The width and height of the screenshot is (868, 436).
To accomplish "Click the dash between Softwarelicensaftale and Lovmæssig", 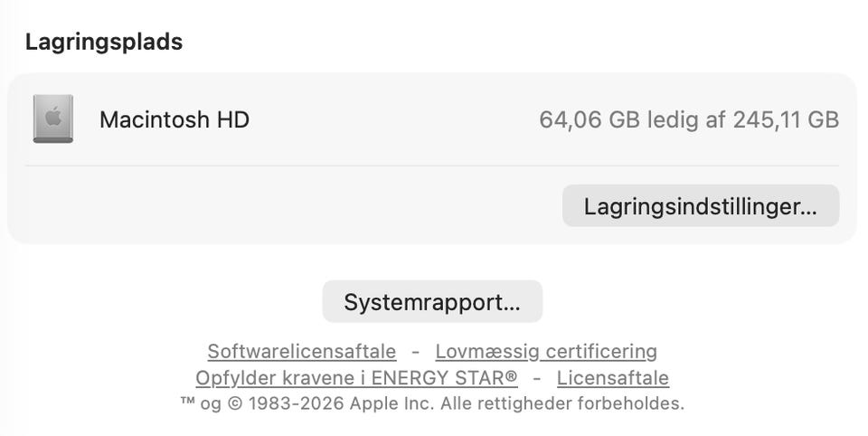I will point(416,351).
